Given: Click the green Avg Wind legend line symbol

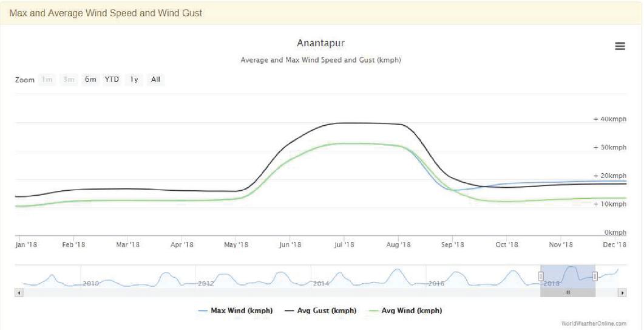Looking at the screenshot, I should pyautogui.click(x=372, y=311).
